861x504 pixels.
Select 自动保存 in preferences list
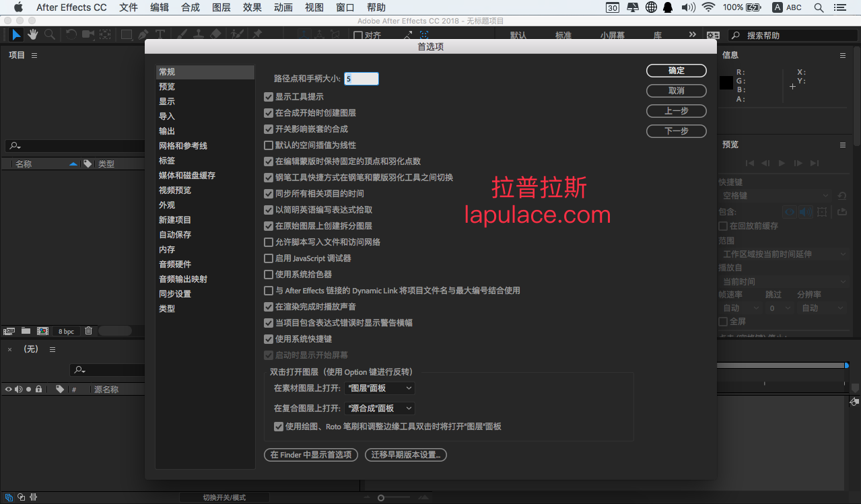175,235
